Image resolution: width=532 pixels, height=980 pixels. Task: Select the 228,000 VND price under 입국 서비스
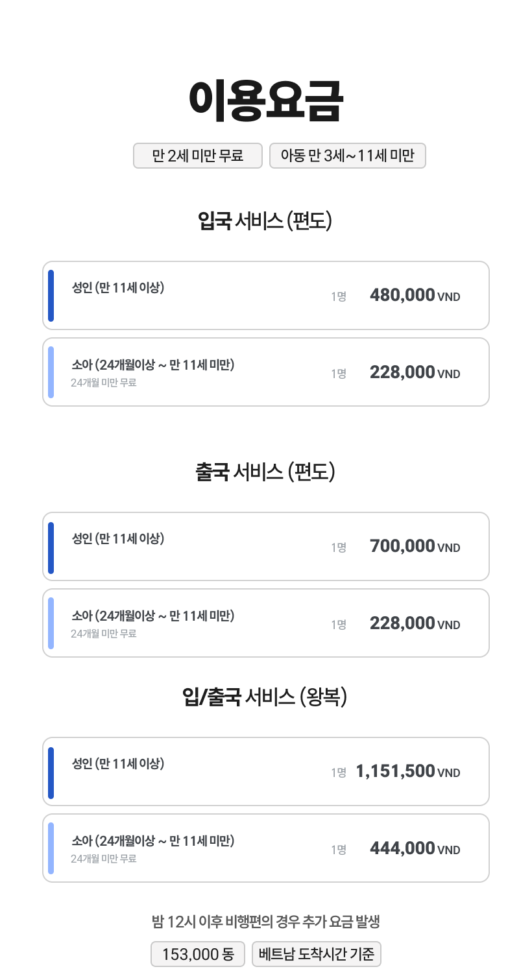pyautogui.click(x=415, y=373)
